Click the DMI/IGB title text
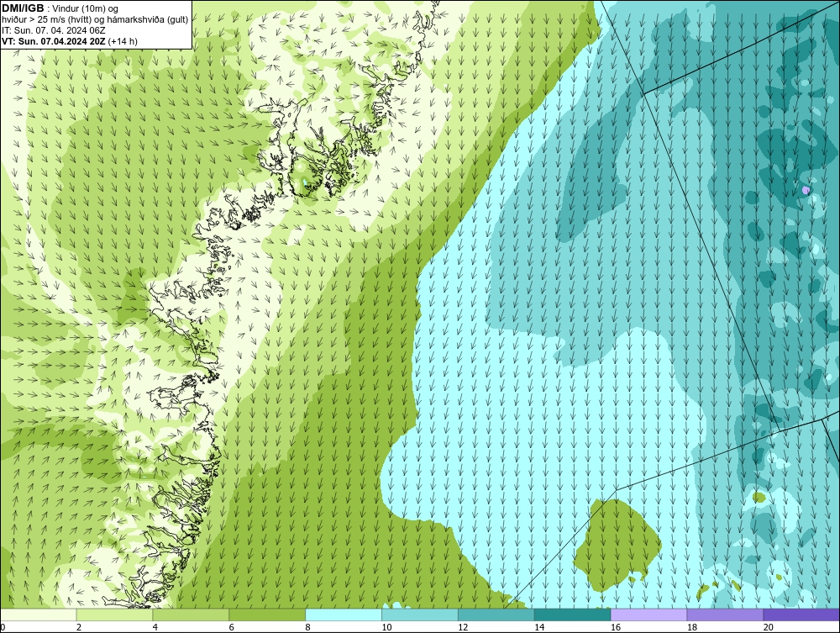 tap(23, 8)
